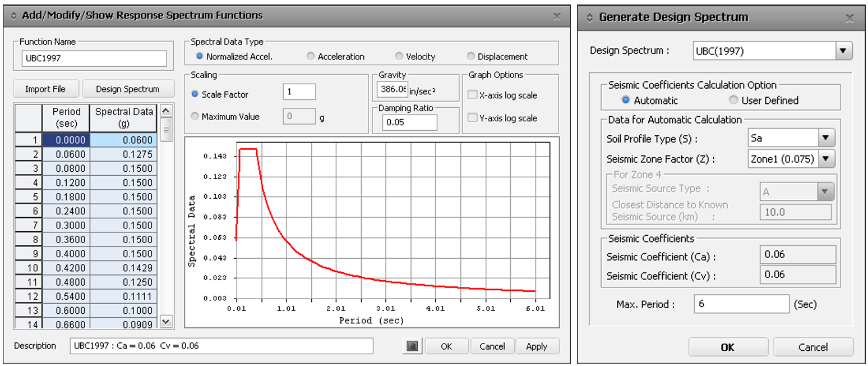
Task: Select the Spectral Data cell 0.0600
Action: tap(123, 140)
